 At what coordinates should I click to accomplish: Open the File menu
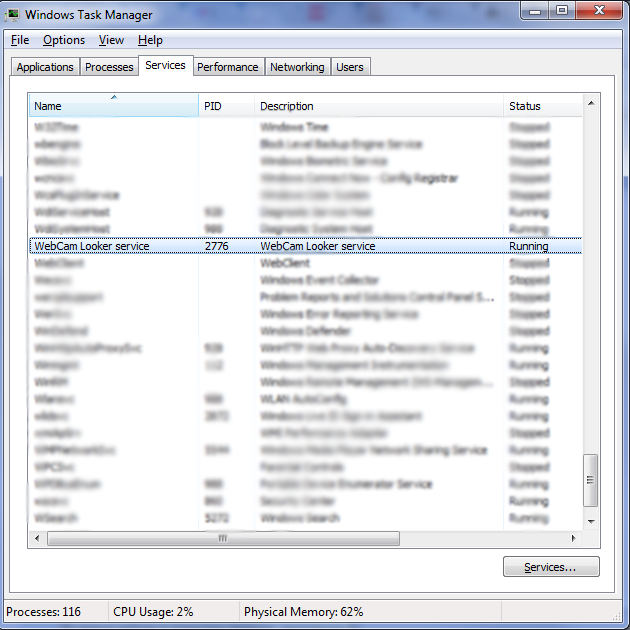click(x=20, y=40)
